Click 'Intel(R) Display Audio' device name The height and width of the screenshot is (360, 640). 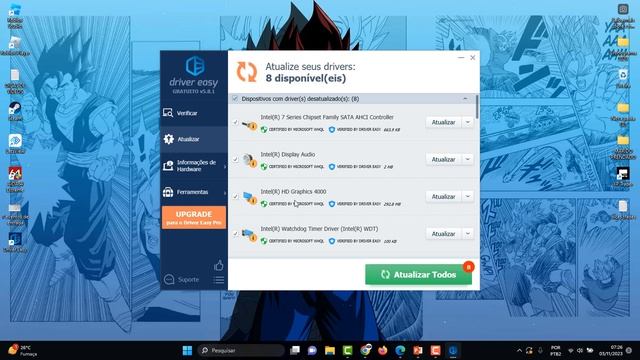tap(288, 154)
